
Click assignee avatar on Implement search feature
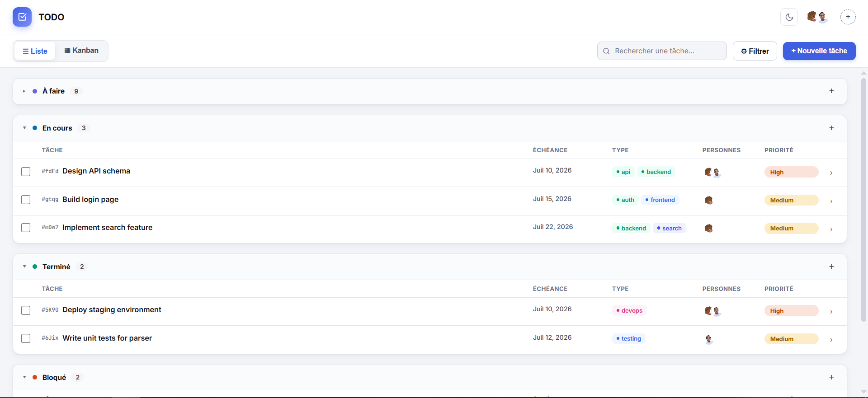tap(708, 228)
